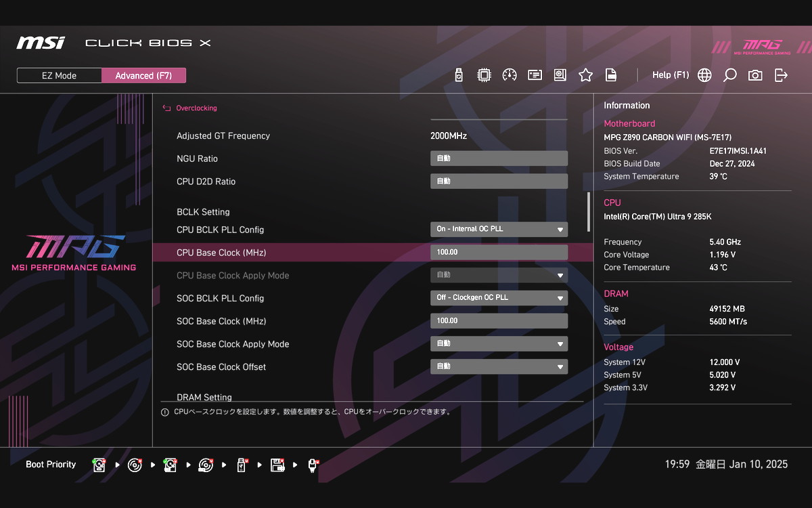Select the first hard disk boot device
This screenshot has height=508, width=812.
click(x=99, y=465)
